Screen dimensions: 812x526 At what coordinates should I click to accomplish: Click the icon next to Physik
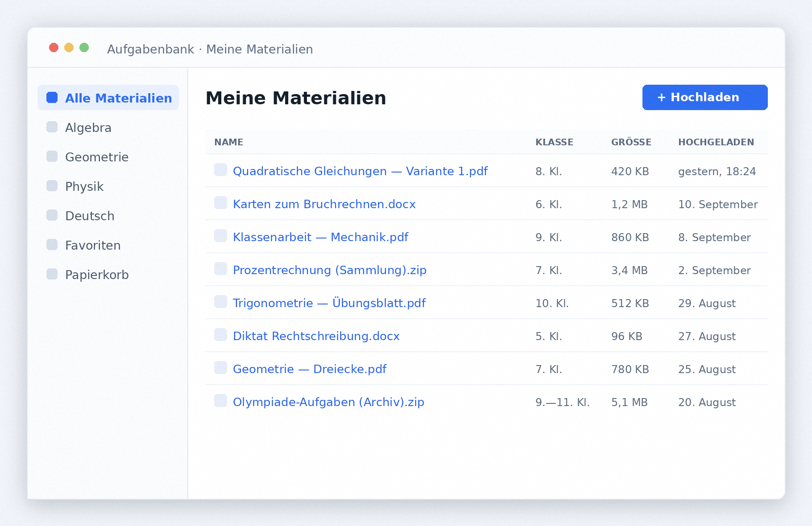(x=52, y=186)
